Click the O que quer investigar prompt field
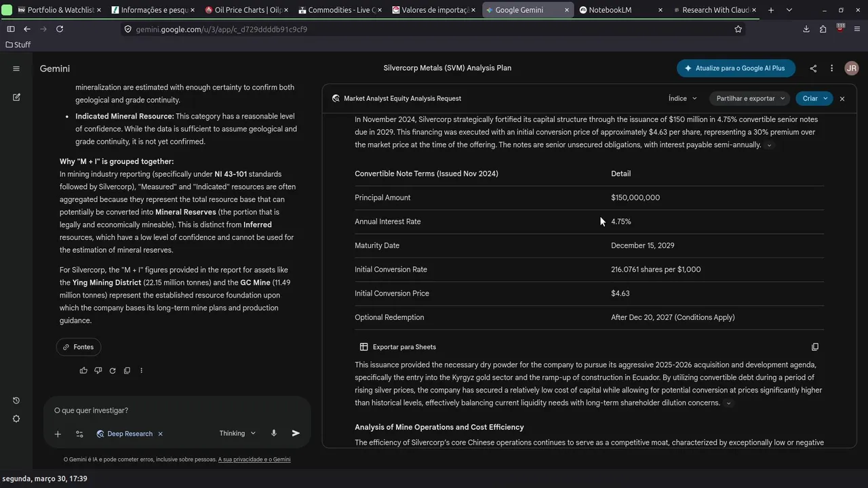The height and width of the screenshot is (488, 868). 176,410
